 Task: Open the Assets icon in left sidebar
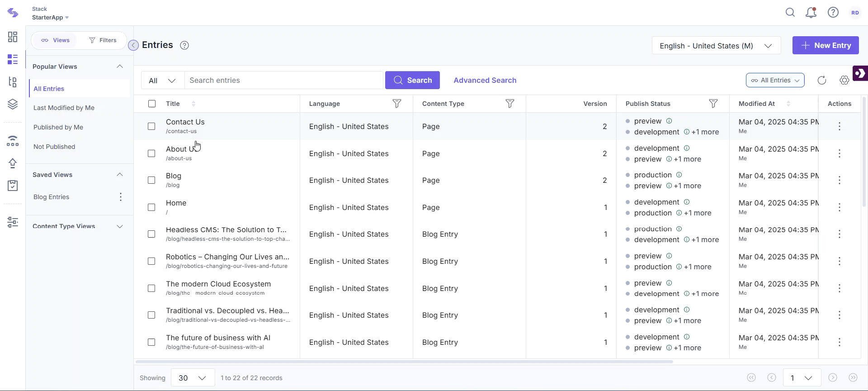point(13,105)
